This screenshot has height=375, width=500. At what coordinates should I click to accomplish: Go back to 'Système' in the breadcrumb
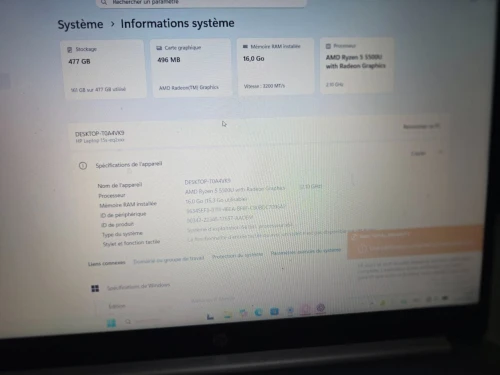pyautogui.click(x=80, y=24)
